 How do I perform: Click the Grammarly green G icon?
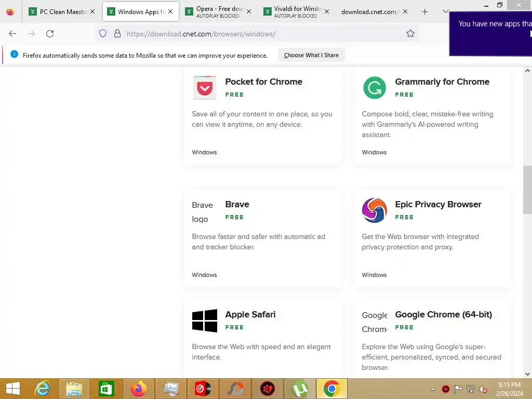(375, 88)
